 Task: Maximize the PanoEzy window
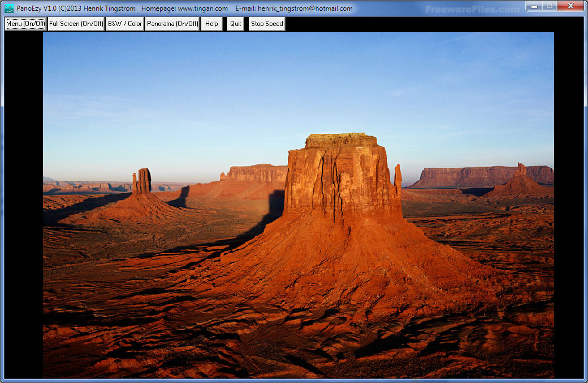pos(550,6)
